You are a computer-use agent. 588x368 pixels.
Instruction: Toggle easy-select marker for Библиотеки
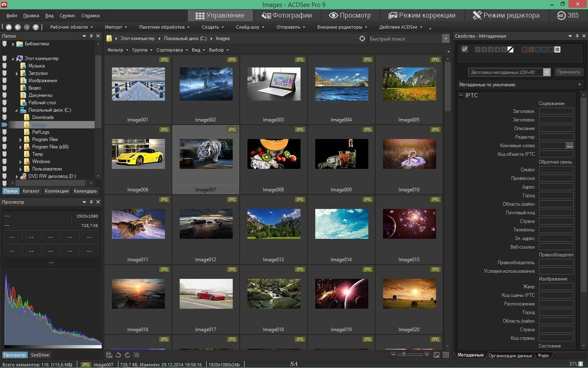pyautogui.click(x=4, y=44)
